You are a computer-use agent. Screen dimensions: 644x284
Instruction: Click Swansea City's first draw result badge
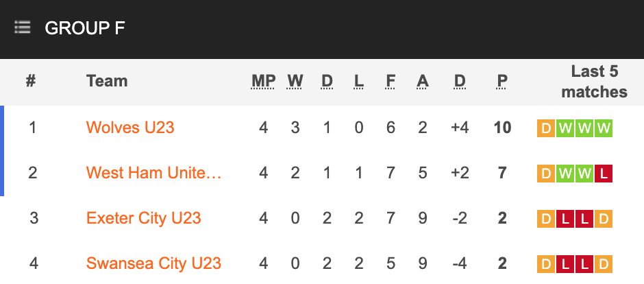click(546, 264)
